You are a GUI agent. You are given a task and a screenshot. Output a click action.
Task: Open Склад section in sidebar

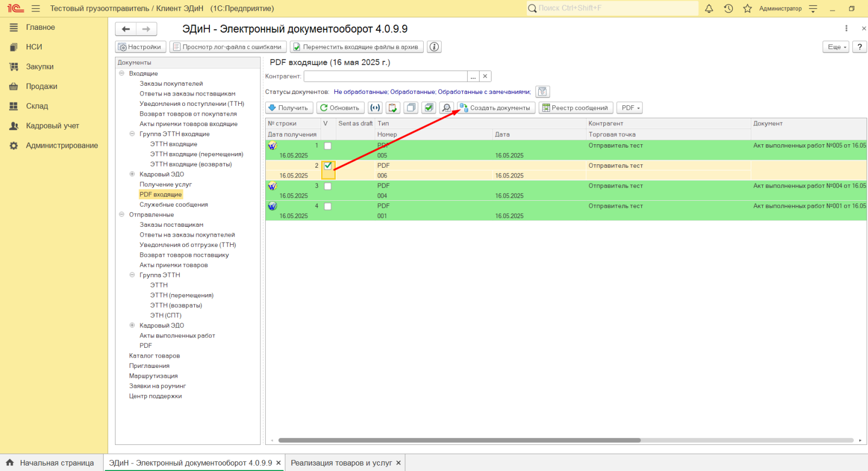(37, 106)
